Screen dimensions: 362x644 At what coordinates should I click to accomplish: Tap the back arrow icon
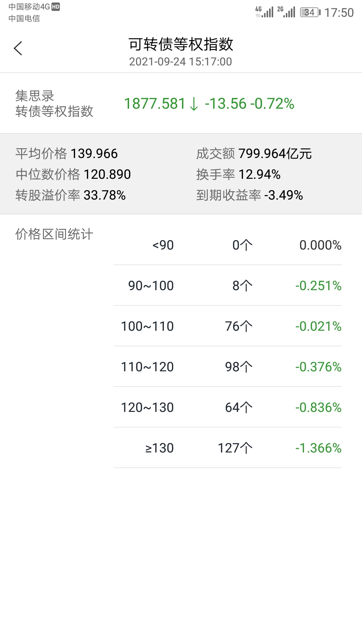pos(18,48)
